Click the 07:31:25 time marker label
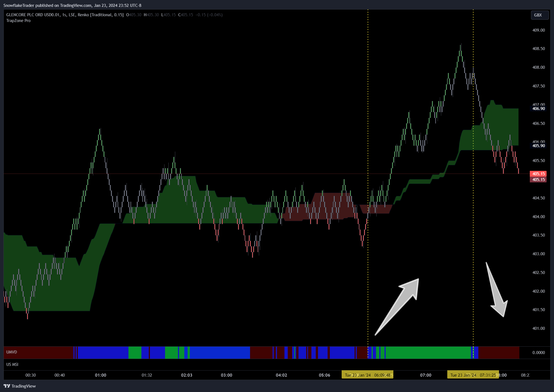 click(x=473, y=375)
